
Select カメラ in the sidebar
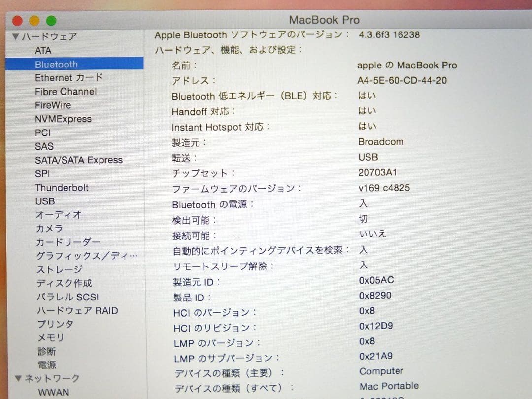50,229
